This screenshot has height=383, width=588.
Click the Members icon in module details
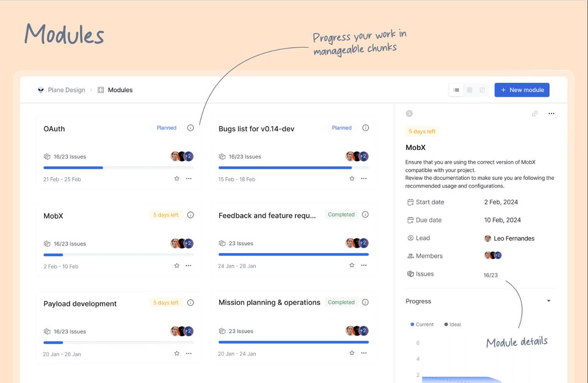pyautogui.click(x=410, y=255)
